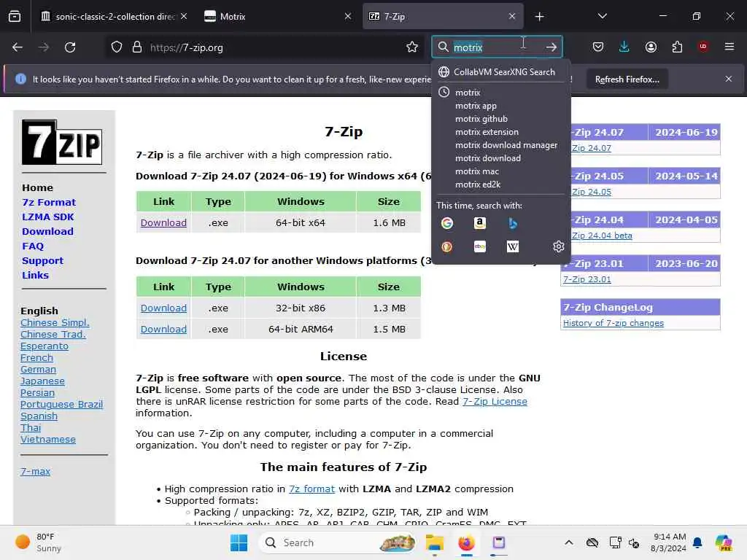This screenshot has height=560, width=747.
Task: Choose the 'motrix app' suggestion
Action: click(x=476, y=106)
